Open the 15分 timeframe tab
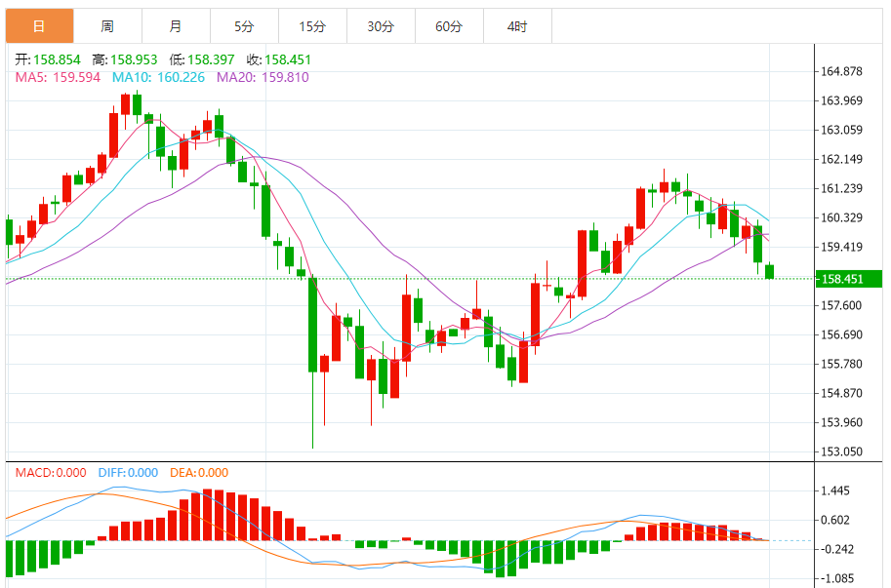 tap(312, 26)
